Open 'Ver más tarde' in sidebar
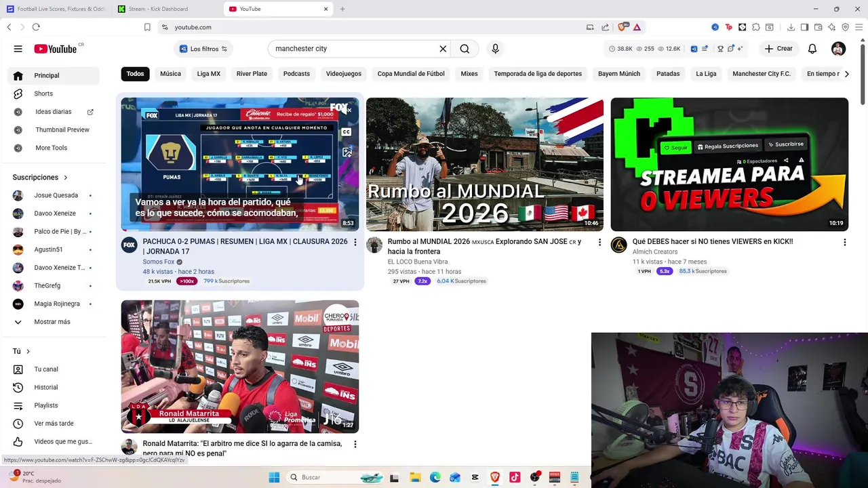The height and width of the screenshot is (488, 868). (x=54, y=424)
